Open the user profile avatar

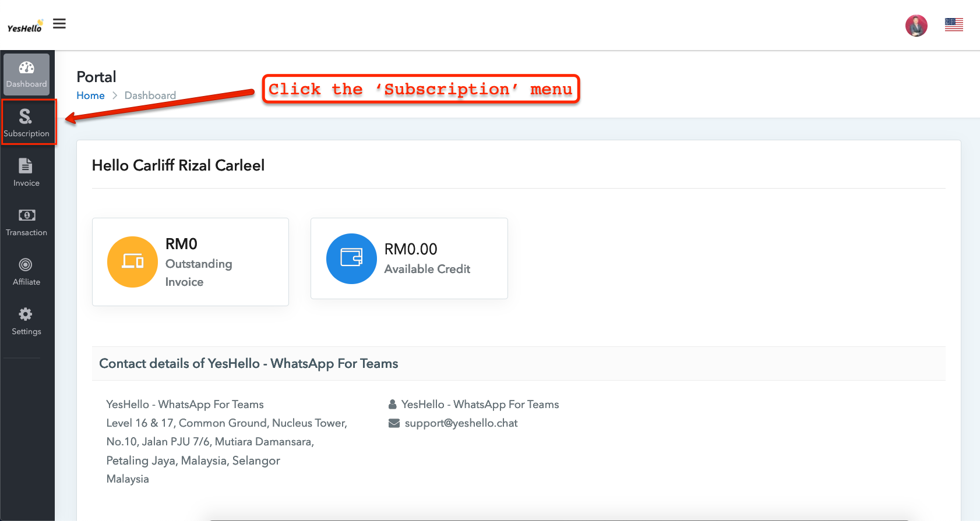point(916,26)
